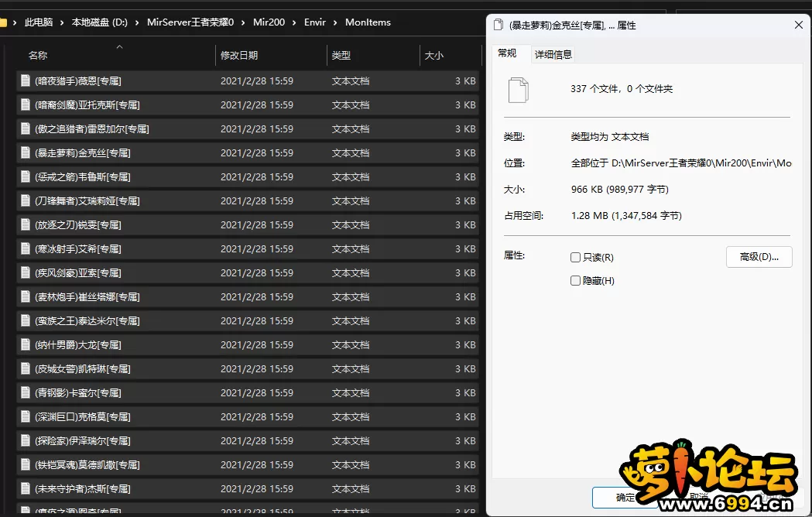Click date cell of (暗夜猎手)薇恩[专属] row
812x517 pixels.
257,80
